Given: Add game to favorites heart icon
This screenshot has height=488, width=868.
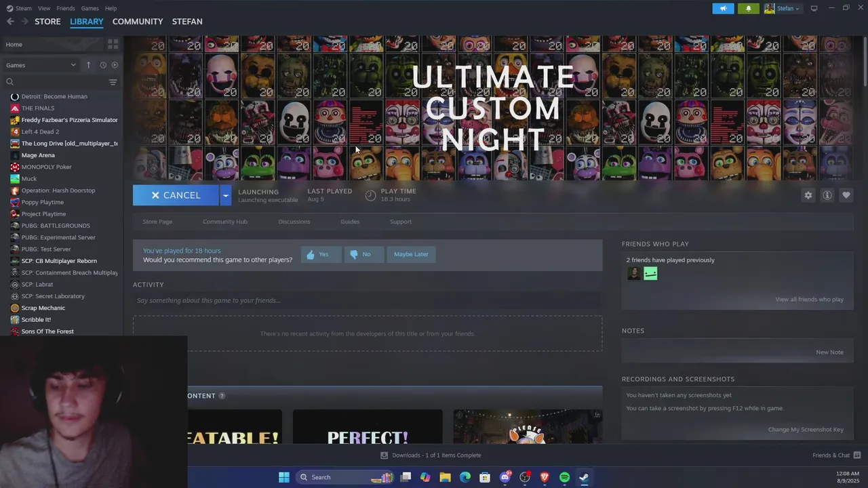Looking at the screenshot, I should 846,195.
